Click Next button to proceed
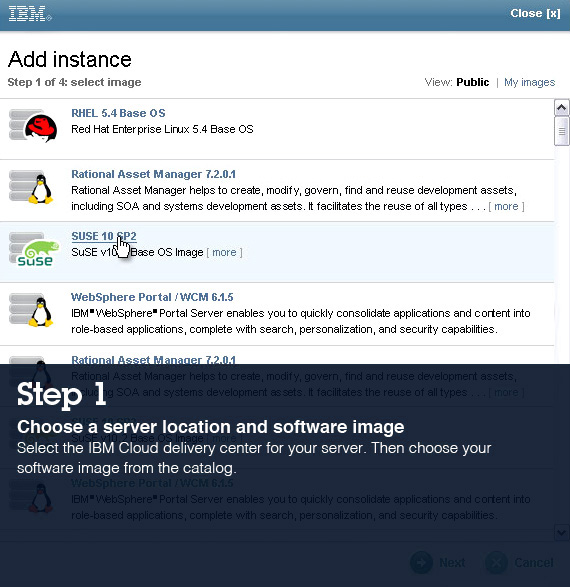Viewport: 570px width, 587px height. [x=438, y=562]
